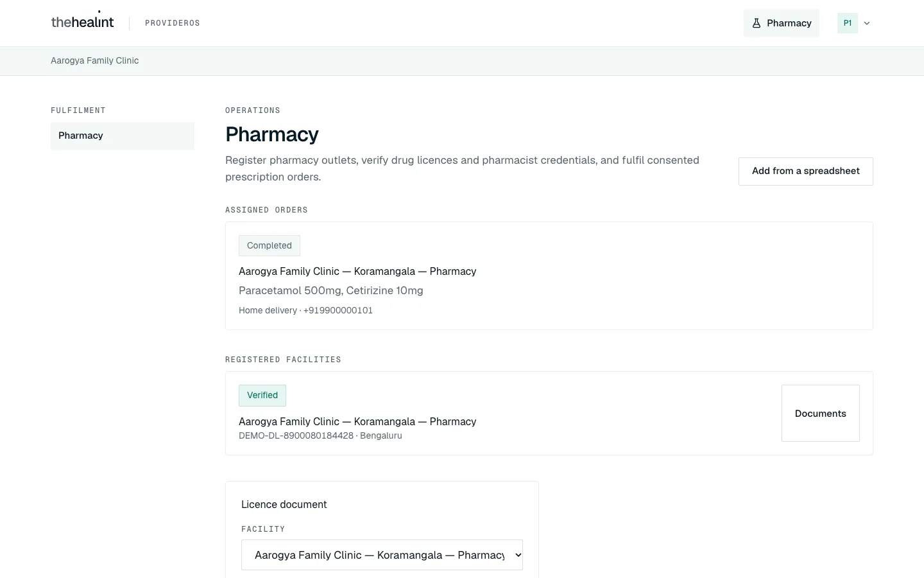
Task: Click the PROVIDEROS label in header
Action: [173, 23]
